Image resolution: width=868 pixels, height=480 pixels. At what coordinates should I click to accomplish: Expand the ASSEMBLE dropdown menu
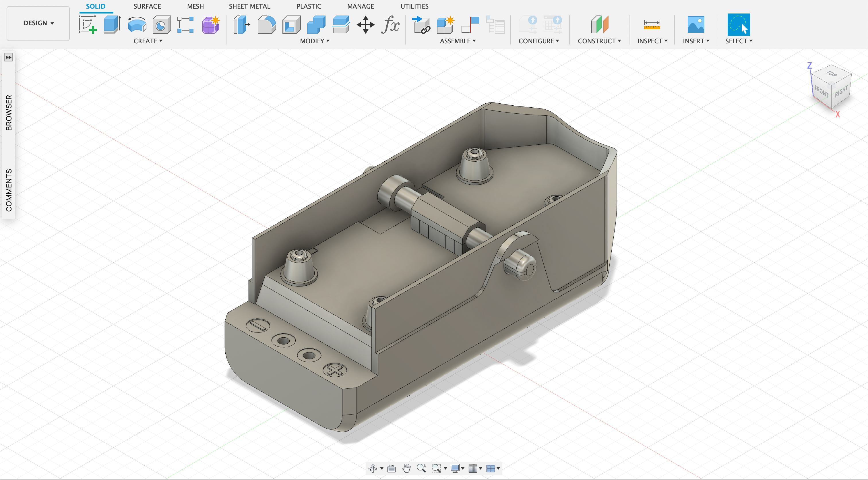tap(458, 41)
